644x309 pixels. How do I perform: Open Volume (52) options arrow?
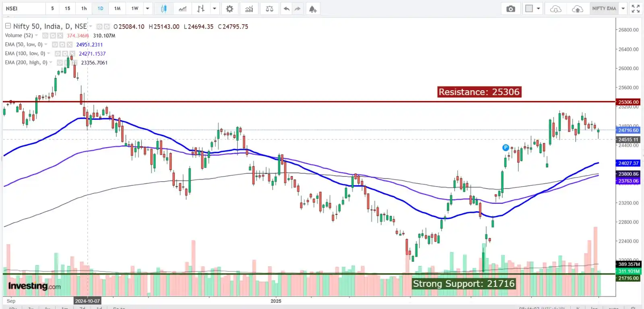tap(37, 35)
